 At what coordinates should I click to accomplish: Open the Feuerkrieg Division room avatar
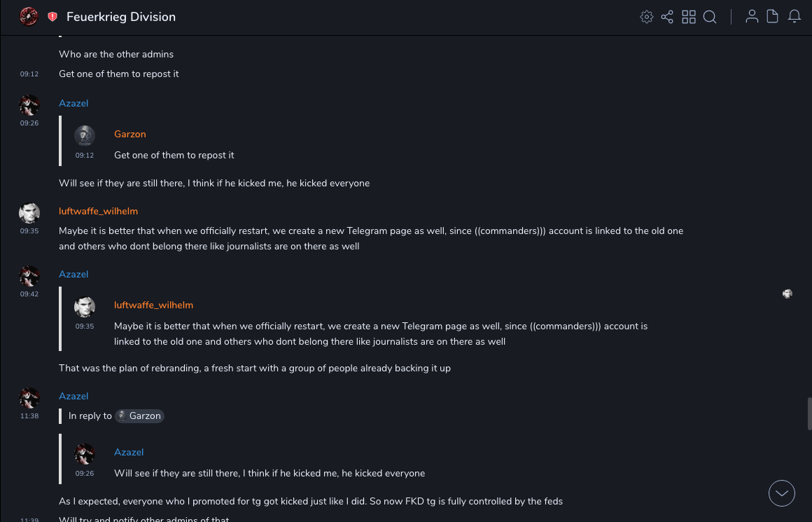(x=29, y=17)
